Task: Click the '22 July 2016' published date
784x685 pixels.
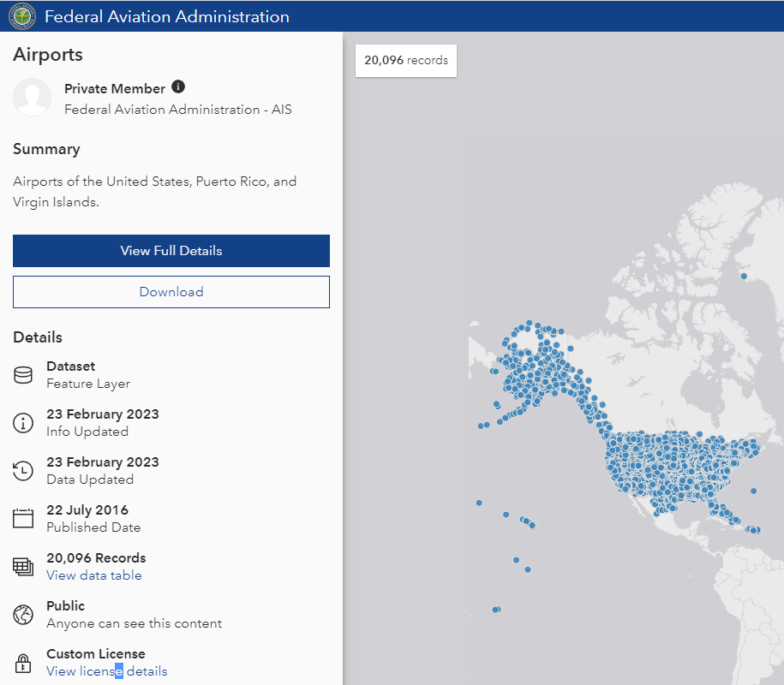Action: coord(87,510)
